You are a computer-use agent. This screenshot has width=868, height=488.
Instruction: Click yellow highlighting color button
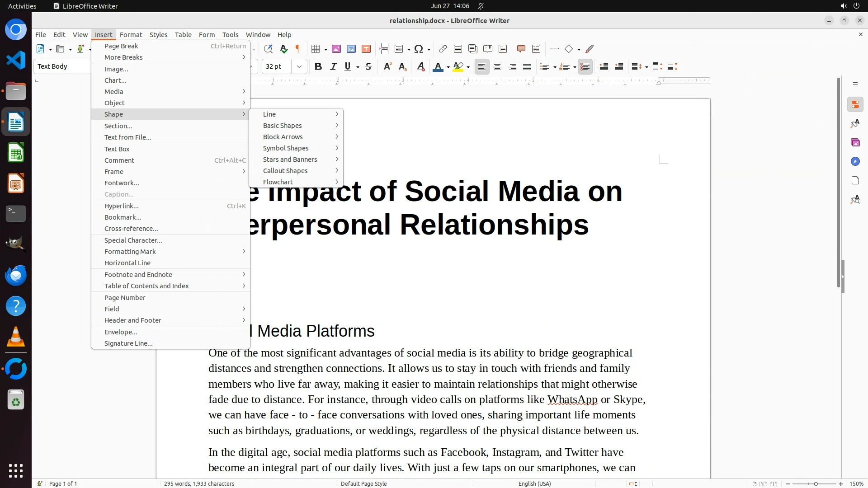tap(458, 67)
